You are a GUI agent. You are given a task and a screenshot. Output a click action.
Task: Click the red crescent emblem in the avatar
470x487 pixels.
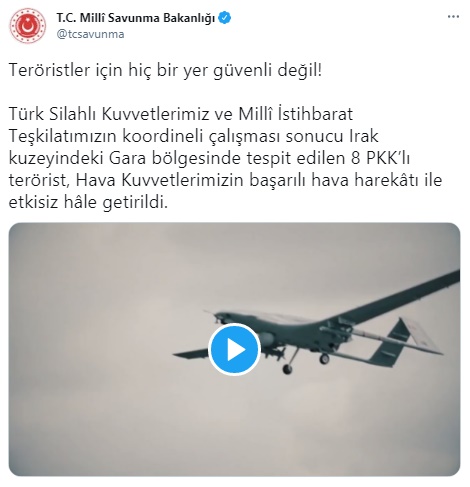coord(28,26)
